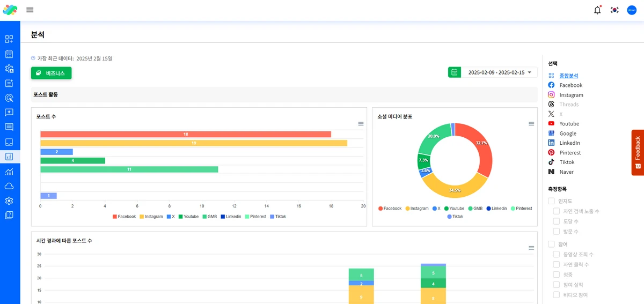Check the 자연 클릭 수 checkbox
The image size is (644, 304).
(x=557, y=264)
